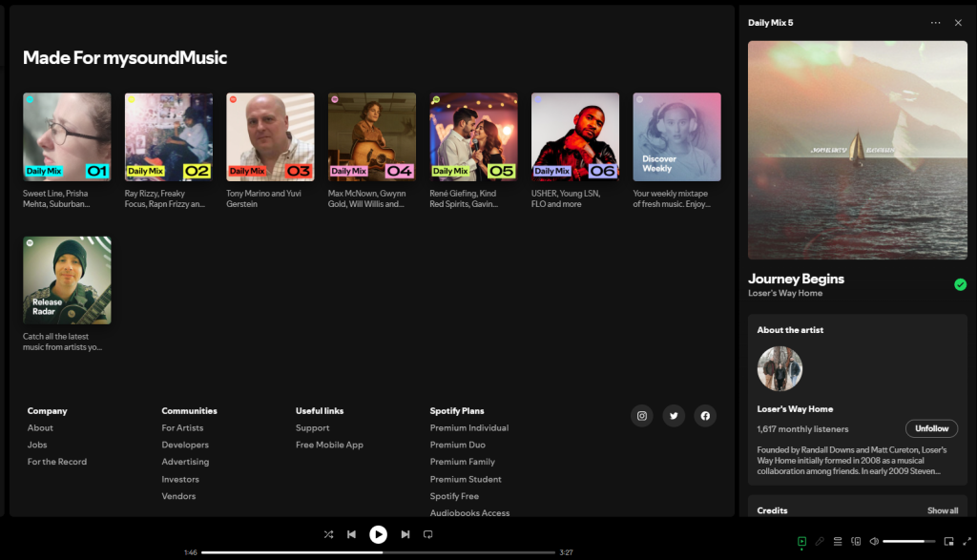The height and width of the screenshot is (560, 977).
Task: Open the Free Mobile App link
Action: 329,445
